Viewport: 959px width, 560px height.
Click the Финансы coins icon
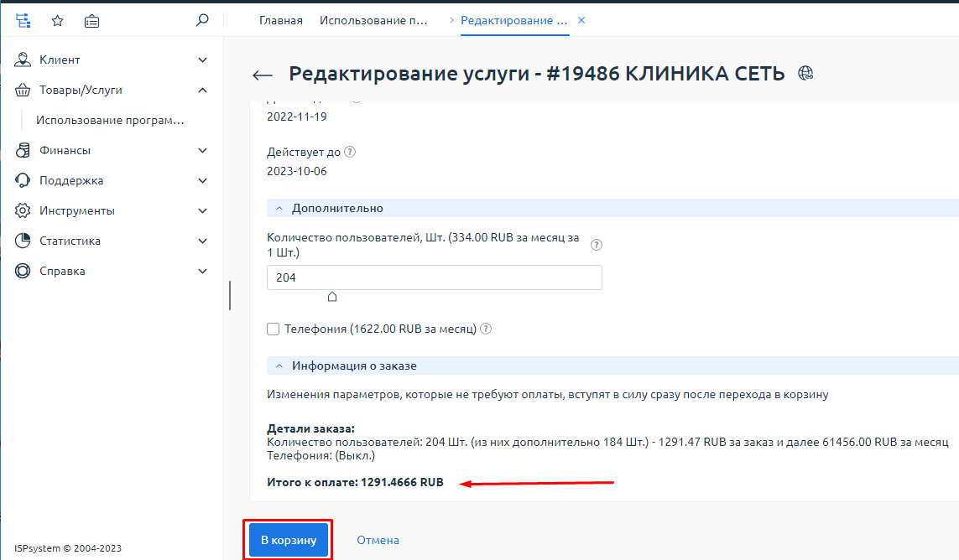23,150
